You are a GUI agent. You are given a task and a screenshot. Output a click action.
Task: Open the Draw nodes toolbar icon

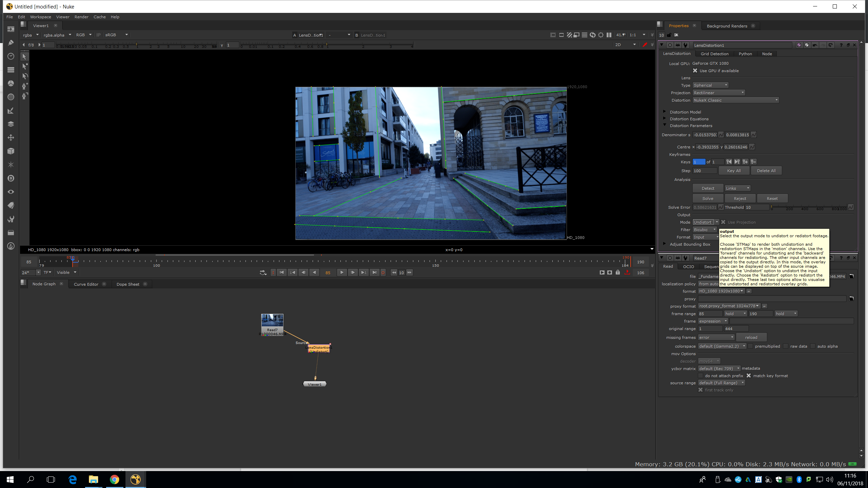click(x=11, y=43)
